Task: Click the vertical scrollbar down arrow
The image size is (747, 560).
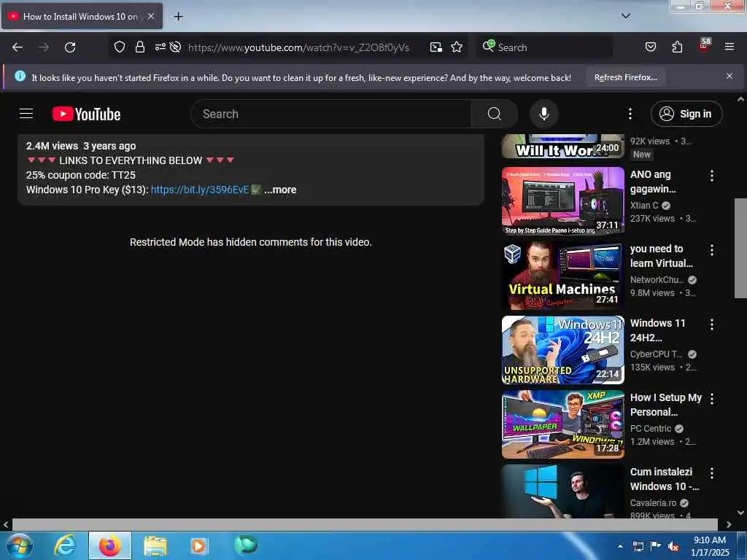Action: pyautogui.click(x=740, y=513)
